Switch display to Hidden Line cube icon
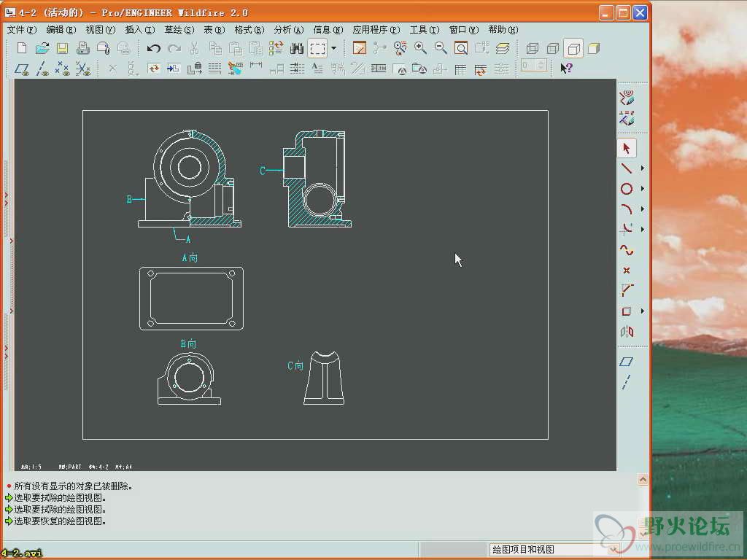Image resolution: width=747 pixels, height=560 pixels. coord(553,48)
